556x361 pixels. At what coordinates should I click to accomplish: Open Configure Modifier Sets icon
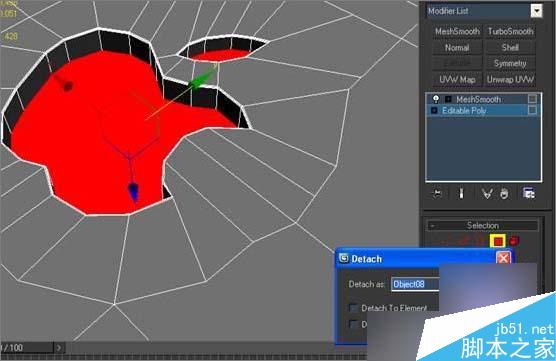(x=529, y=194)
